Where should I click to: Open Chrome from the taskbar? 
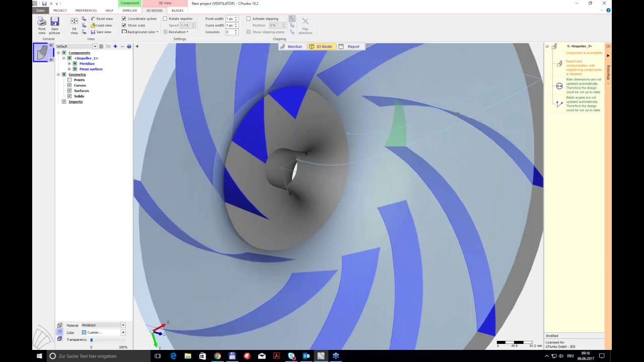pos(217,356)
